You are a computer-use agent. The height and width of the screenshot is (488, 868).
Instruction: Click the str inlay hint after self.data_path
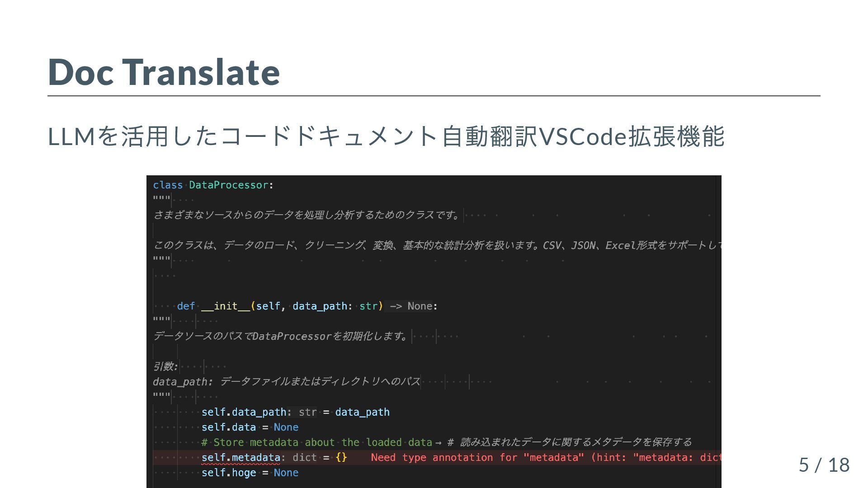[307, 412]
